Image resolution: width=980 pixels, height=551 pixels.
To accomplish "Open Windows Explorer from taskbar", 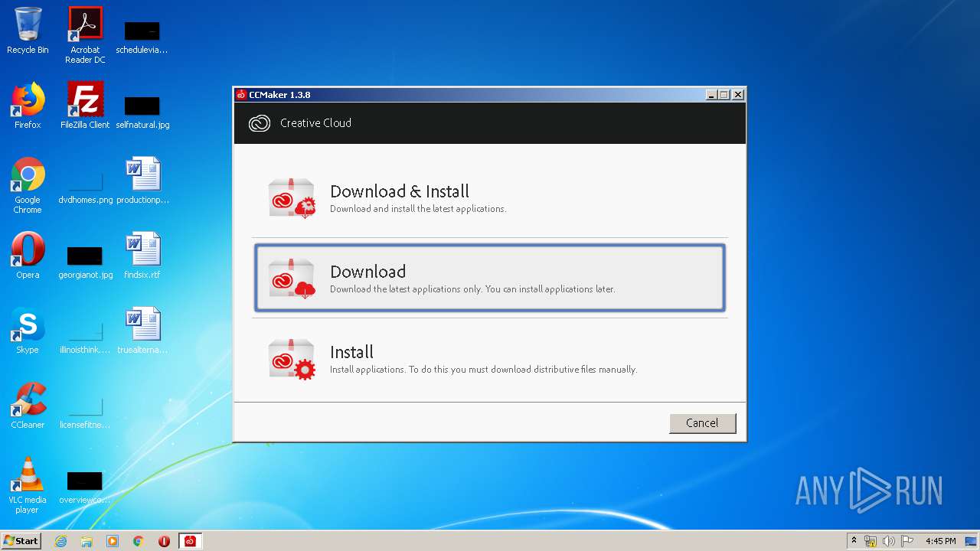I will [x=87, y=541].
